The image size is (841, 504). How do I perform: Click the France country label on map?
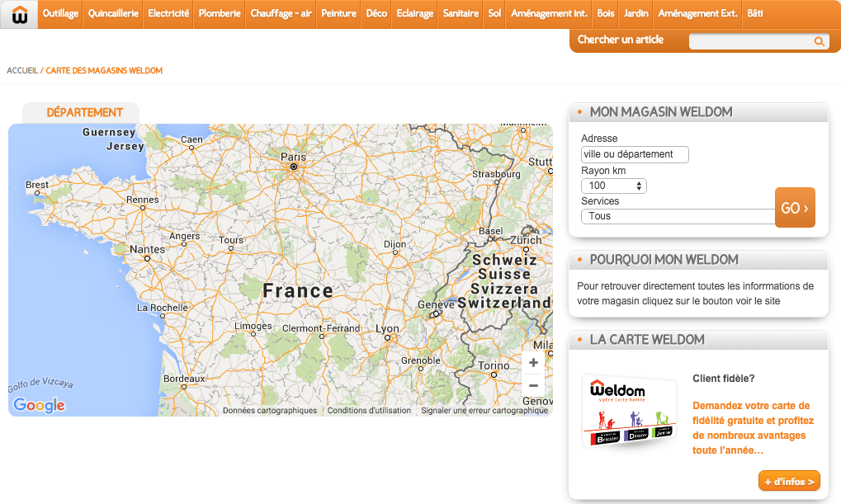[298, 290]
